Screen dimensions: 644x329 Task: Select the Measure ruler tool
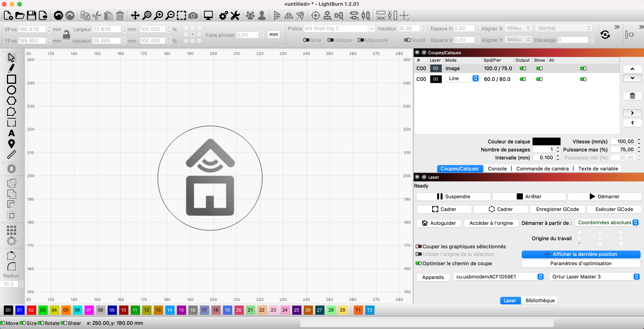point(11,155)
